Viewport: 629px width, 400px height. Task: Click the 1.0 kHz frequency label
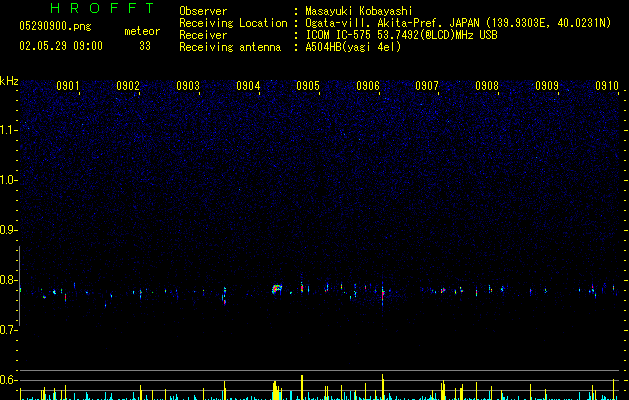click(9, 180)
